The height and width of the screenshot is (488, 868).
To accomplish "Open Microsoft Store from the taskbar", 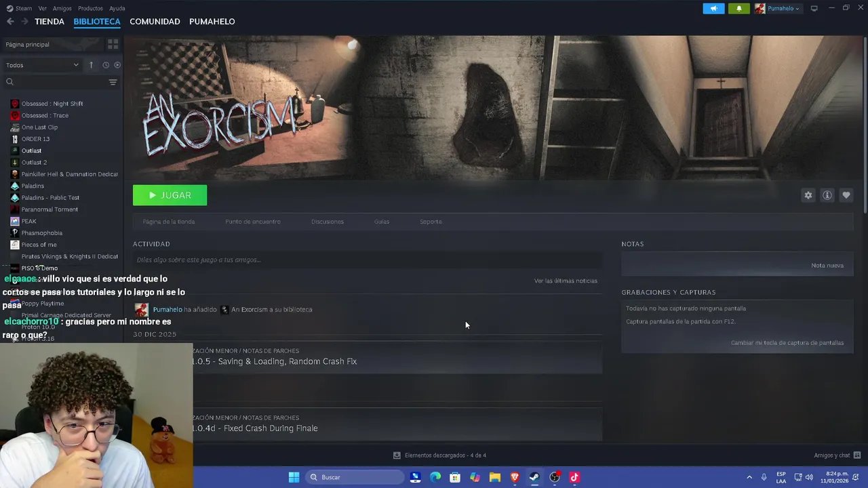I will [x=455, y=477].
